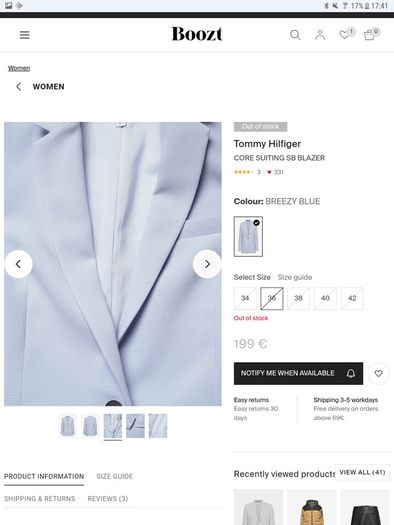View all 41 recently viewed products

coord(362,472)
